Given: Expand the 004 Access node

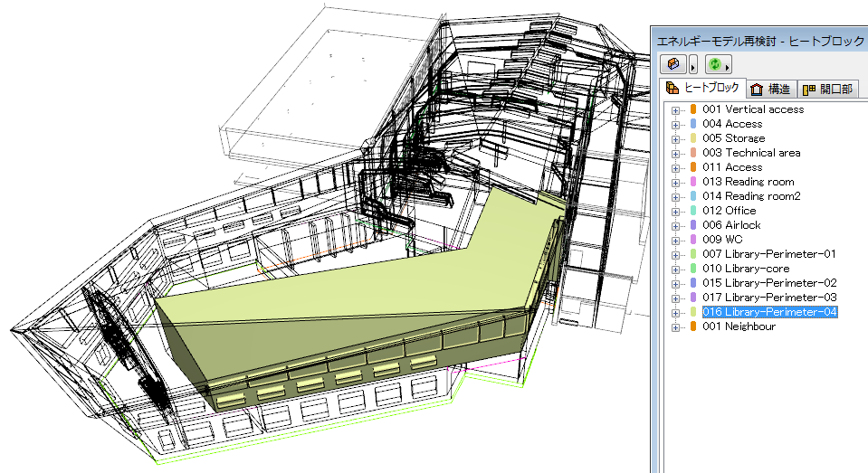Looking at the screenshot, I should pyautogui.click(x=675, y=125).
